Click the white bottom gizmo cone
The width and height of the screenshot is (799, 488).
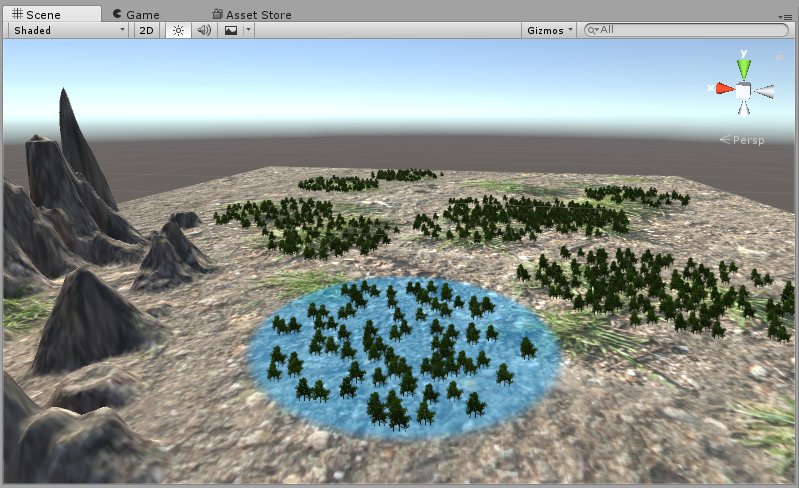(744, 109)
